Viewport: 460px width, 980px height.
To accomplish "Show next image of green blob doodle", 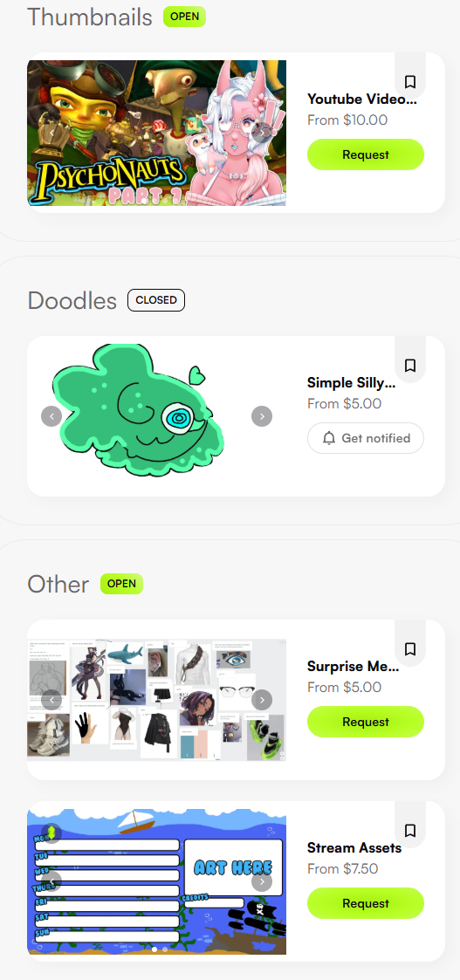I will (x=262, y=416).
